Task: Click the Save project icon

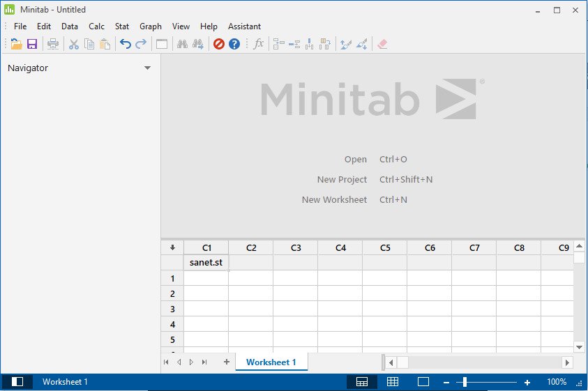Action: click(32, 44)
